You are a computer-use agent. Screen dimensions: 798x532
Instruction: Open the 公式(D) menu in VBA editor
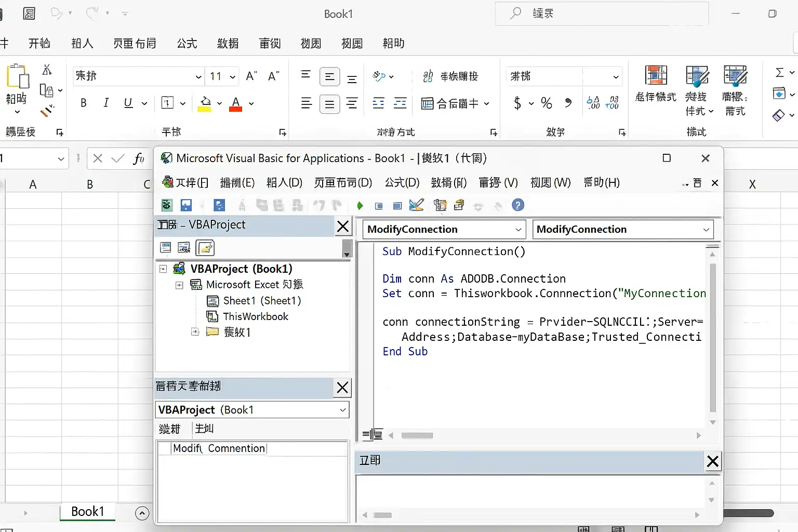(402, 183)
